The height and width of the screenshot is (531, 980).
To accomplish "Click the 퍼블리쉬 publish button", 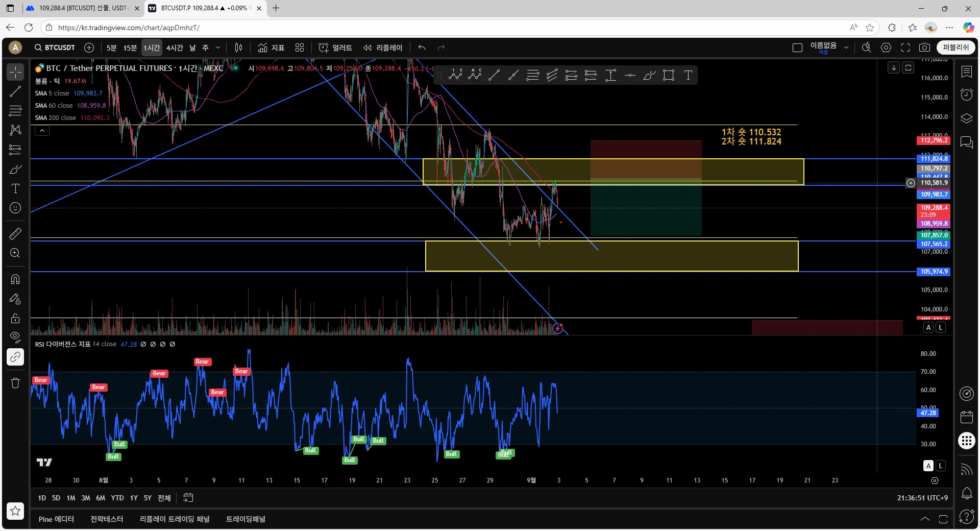I will click(955, 47).
